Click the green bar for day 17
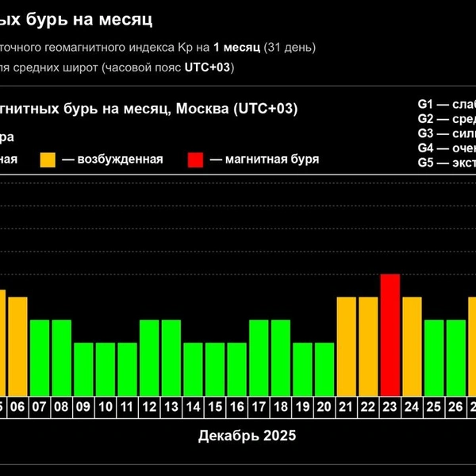 259,358
